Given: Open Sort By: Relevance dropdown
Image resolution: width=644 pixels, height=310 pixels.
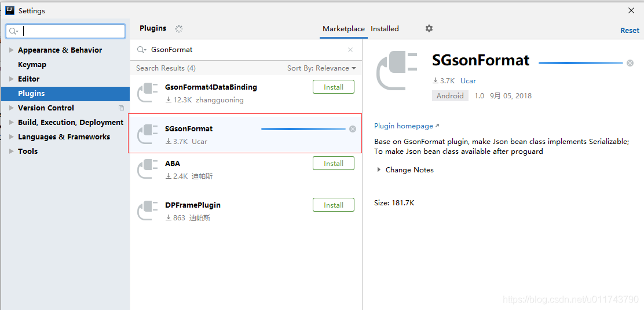Looking at the screenshot, I should click(321, 68).
